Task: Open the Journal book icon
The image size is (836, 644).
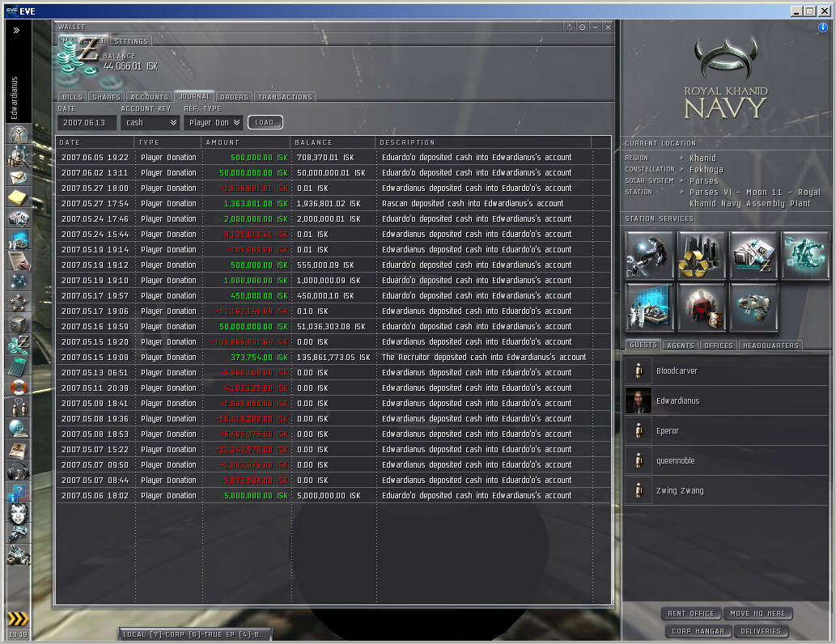Action: [18, 449]
